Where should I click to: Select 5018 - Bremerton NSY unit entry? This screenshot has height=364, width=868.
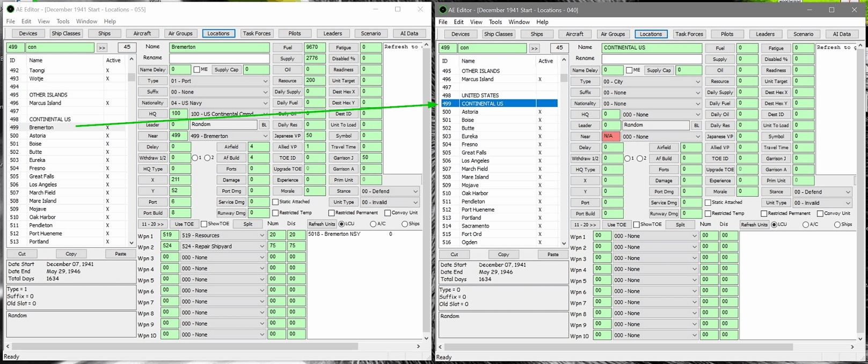click(x=334, y=234)
